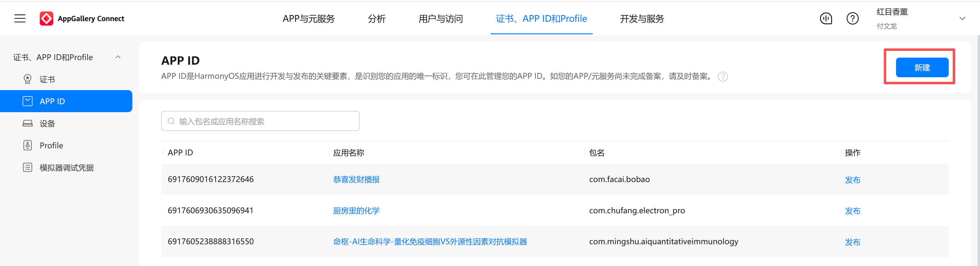Screen dimensions: 980x266
Task: Open 模拟器调试凭据 in the sidebar
Action: click(x=66, y=167)
